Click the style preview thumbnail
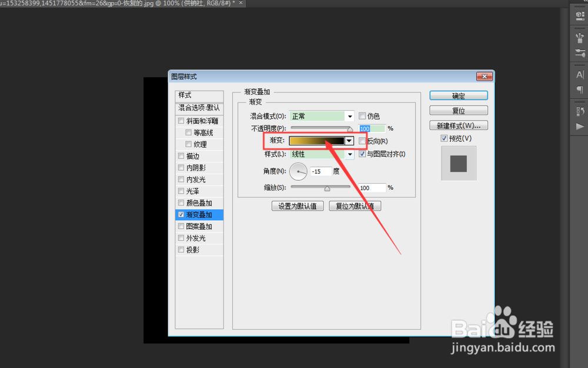The width and height of the screenshot is (588, 368). point(458,164)
